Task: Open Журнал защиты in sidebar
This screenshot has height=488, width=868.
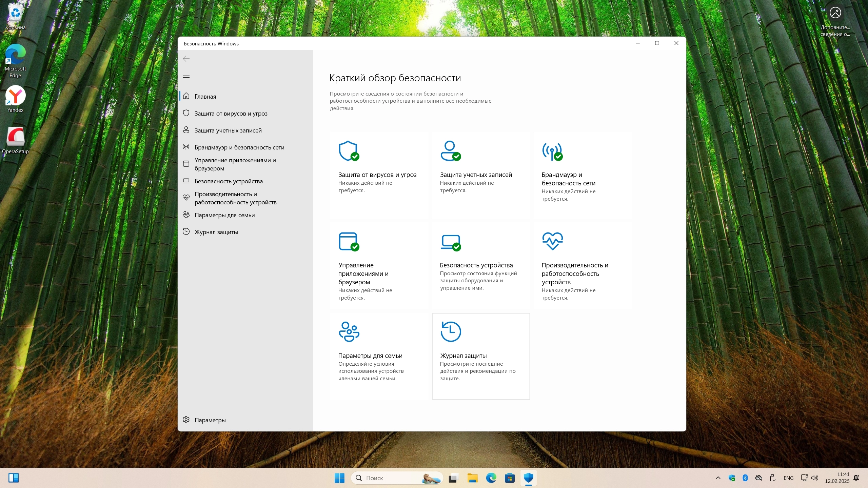Action: [x=216, y=232]
